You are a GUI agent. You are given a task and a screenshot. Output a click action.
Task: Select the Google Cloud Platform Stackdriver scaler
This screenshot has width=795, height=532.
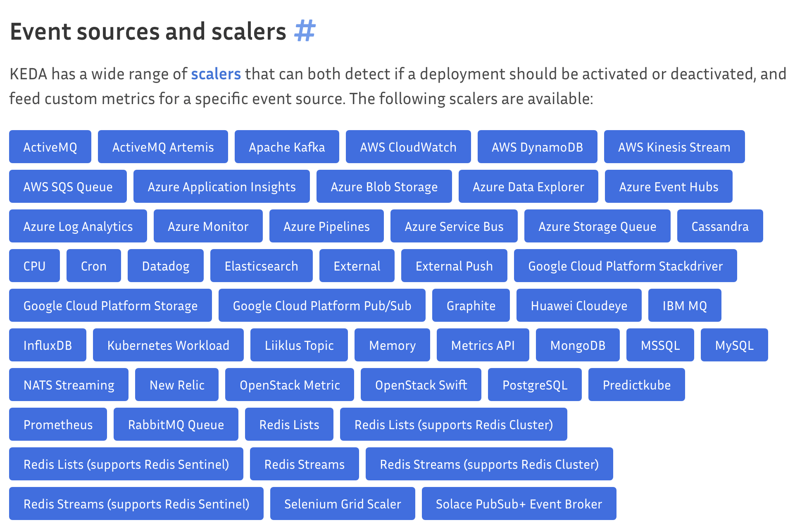tap(625, 266)
